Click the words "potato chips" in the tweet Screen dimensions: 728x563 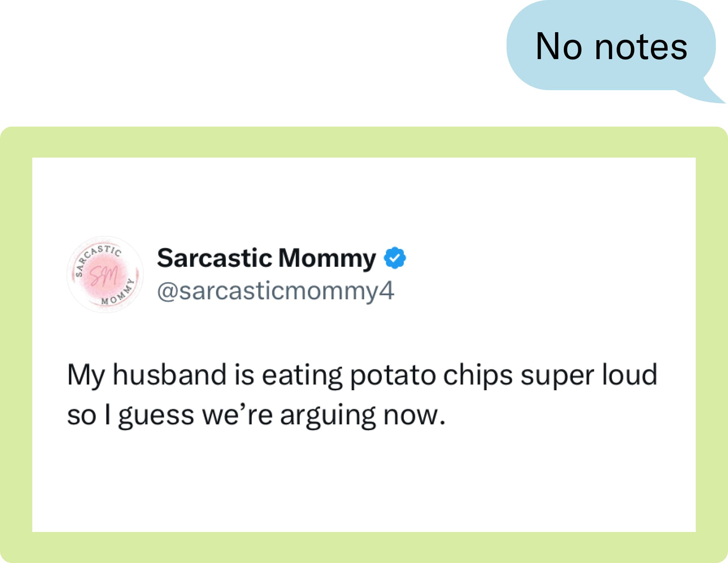pyautogui.click(x=431, y=375)
